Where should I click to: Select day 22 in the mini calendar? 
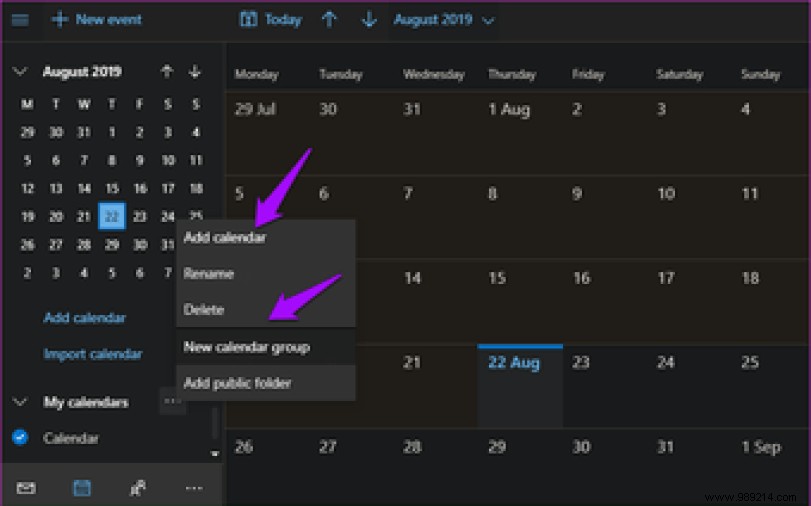[112, 216]
